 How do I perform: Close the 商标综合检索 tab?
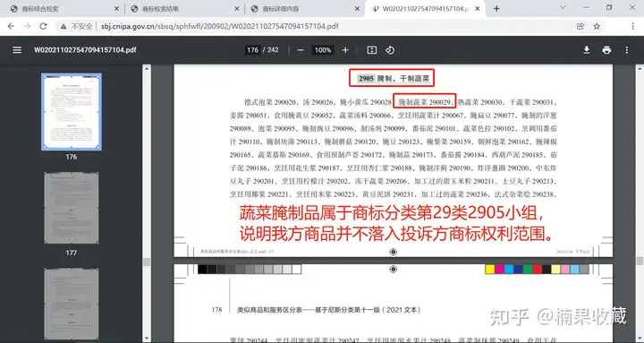click(x=116, y=9)
